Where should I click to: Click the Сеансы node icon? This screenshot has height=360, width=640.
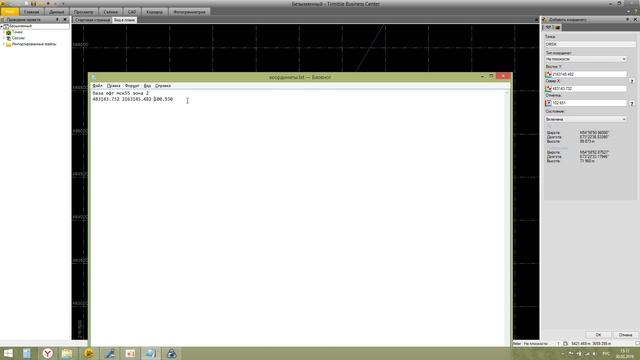click(x=9, y=38)
